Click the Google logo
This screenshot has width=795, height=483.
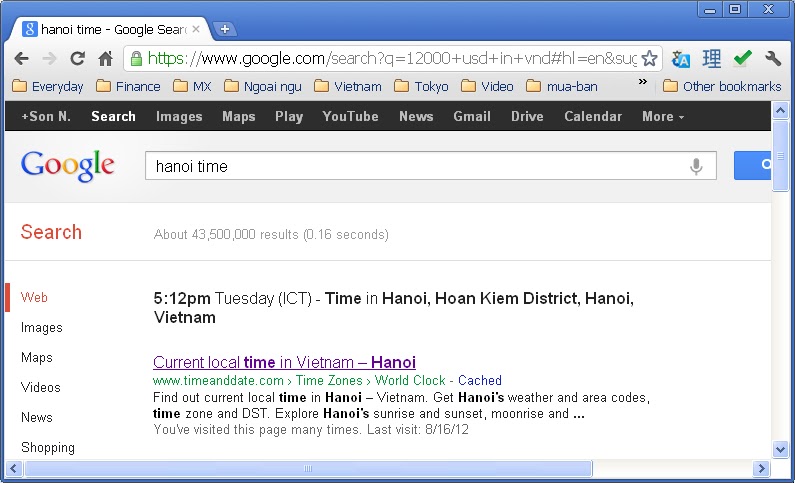click(67, 166)
